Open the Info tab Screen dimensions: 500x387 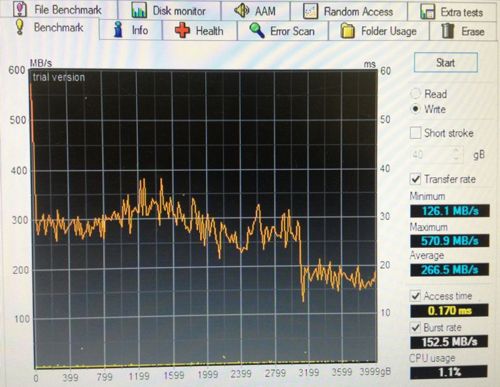(131, 30)
